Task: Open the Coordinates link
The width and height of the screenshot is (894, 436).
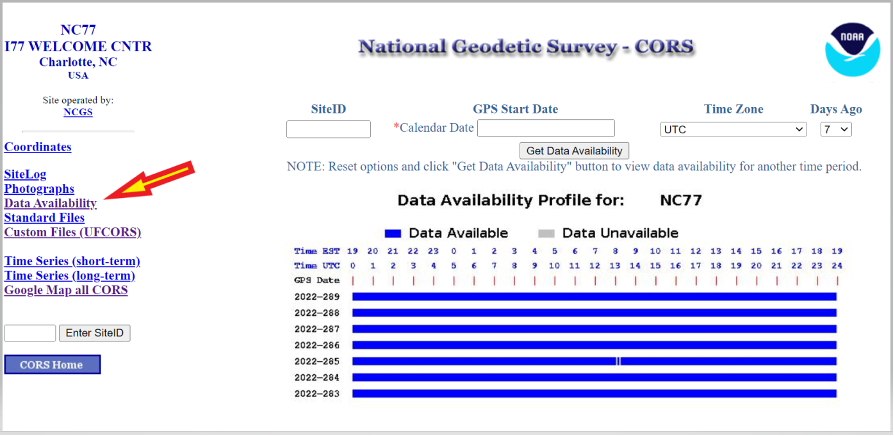Action: tap(38, 147)
